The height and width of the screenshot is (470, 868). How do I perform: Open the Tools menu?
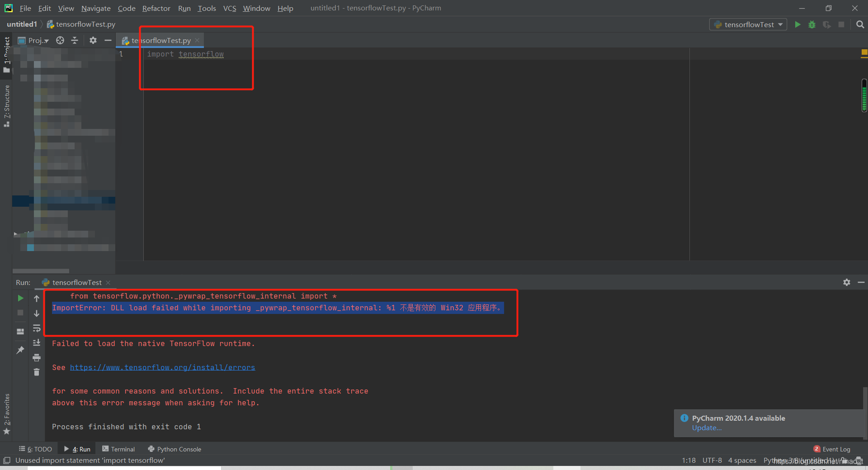pos(207,8)
